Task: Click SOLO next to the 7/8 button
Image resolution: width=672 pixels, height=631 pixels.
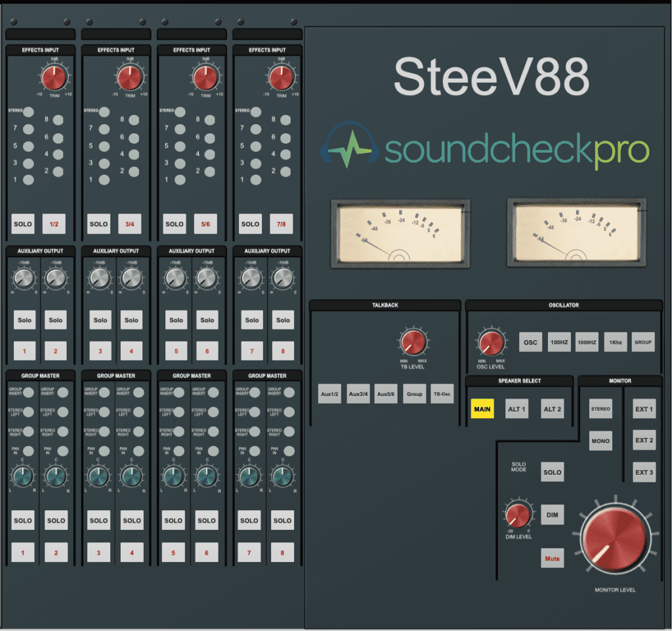Action: 250,224
